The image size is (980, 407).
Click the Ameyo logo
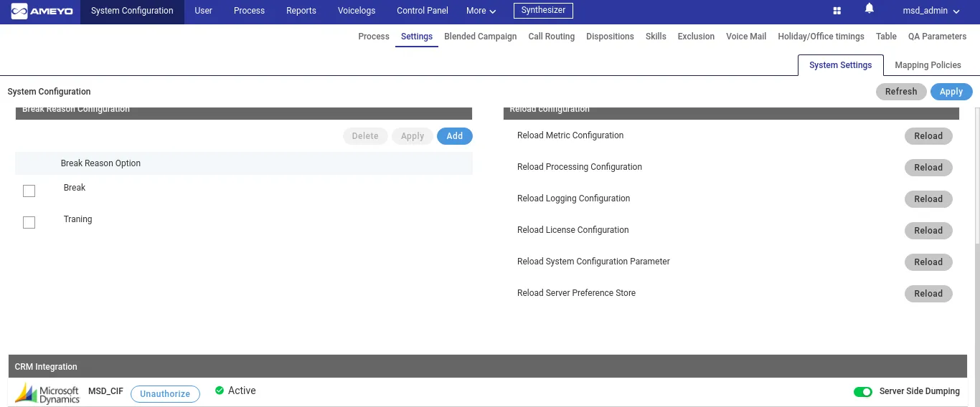pos(42,11)
